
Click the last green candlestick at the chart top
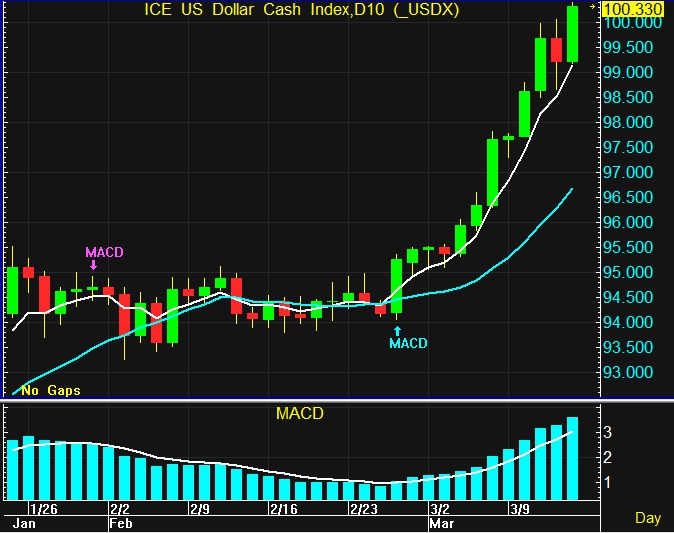(x=572, y=34)
